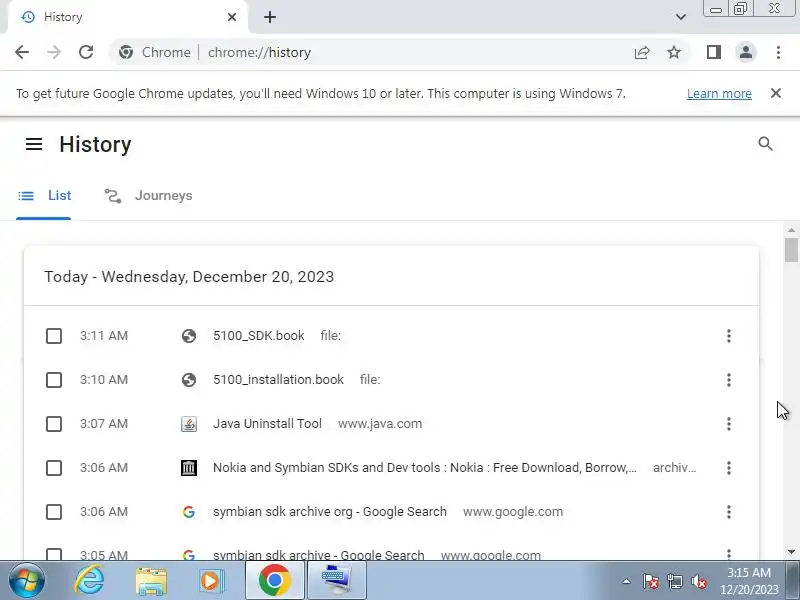The width and height of the screenshot is (800, 600).
Task: Click the 3:07 AM timestamp text
Action: (x=104, y=423)
